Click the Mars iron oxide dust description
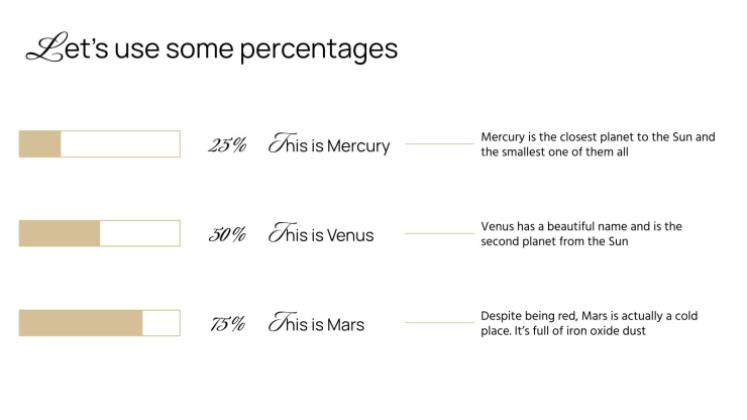This screenshot has height=420, width=747. [x=589, y=323]
